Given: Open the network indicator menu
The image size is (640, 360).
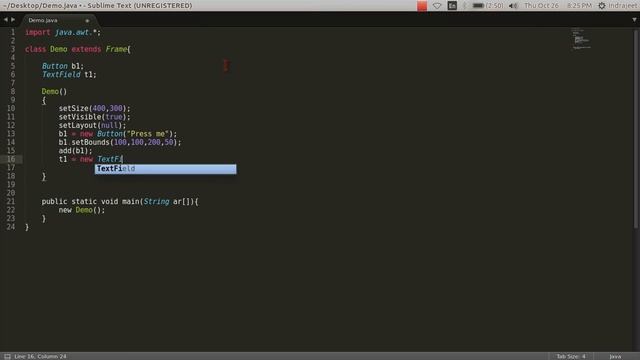Looking at the screenshot, I should click(437, 6).
